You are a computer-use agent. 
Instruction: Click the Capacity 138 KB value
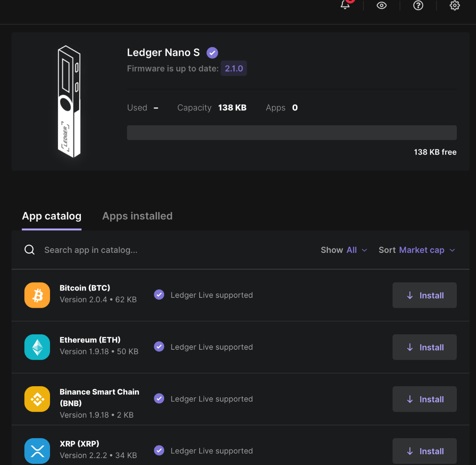232,108
